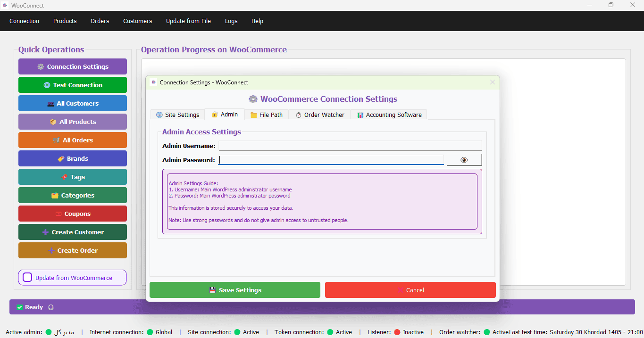This screenshot has width=644, height=338.
Task: Open All Orders from Quick Operations
Action: [73, 140]
